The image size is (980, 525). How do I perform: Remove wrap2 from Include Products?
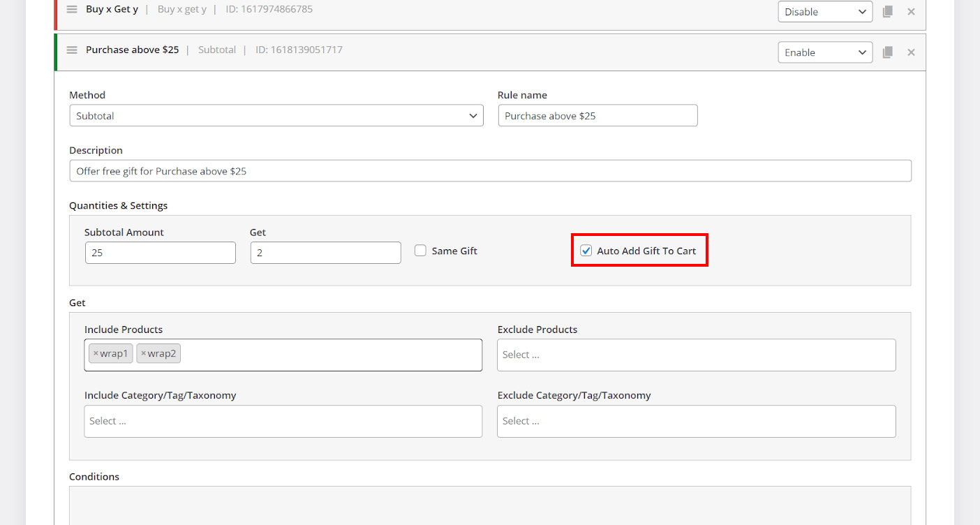pyautogui.click(x=144, y=354)
